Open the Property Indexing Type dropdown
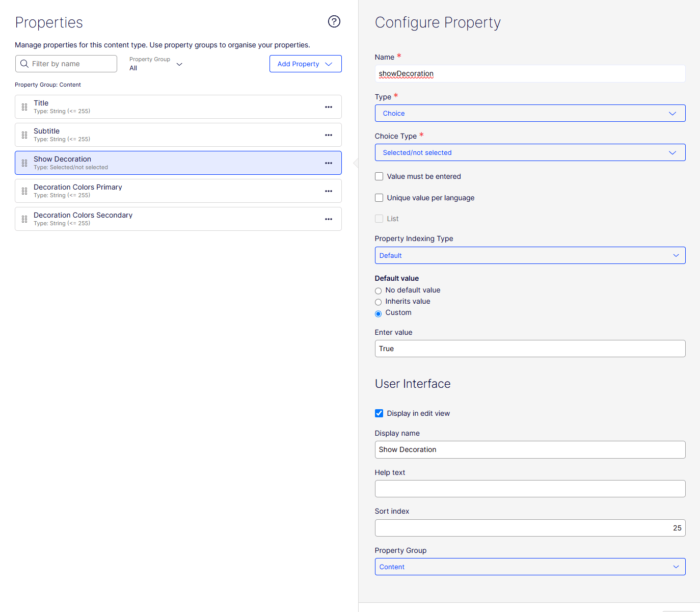Image resolution: width=700 pixels, height=612 pixels. point(530,255)
